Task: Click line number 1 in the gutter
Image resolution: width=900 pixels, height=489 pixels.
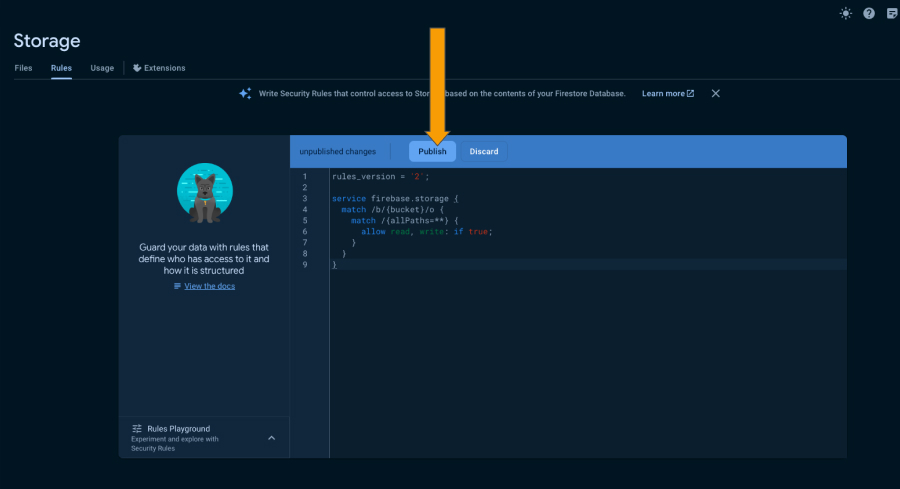Action: coord(305,177)
